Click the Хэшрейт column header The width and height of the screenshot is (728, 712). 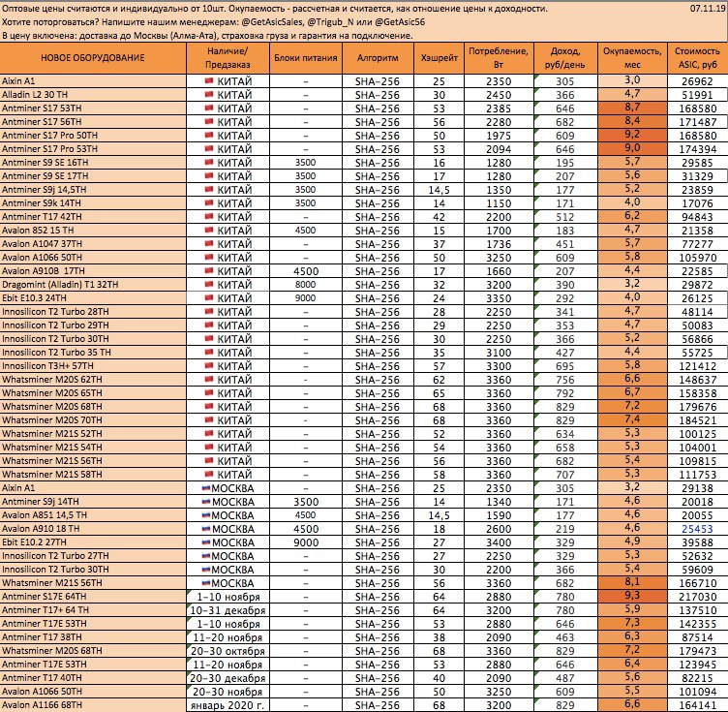coord(439,58)
